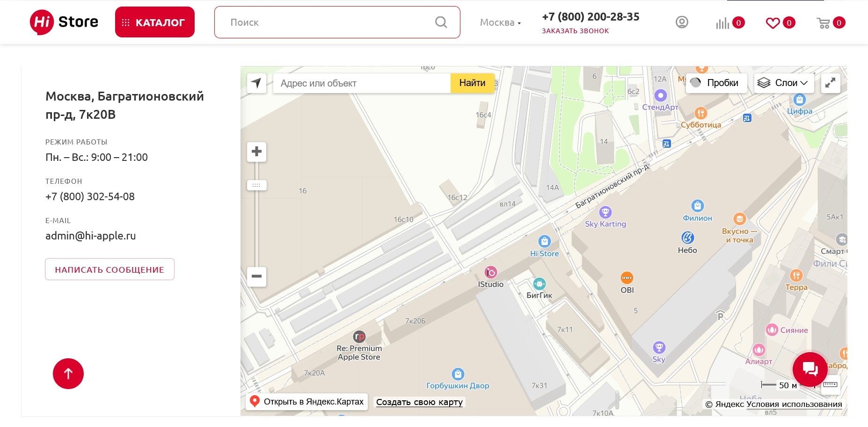
Task: Expand the Слои layers dropdown
Action: (x=784, y=83)
